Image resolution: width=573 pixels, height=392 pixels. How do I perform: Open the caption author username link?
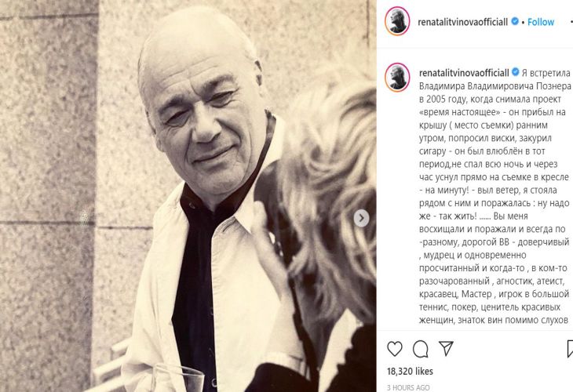pos(464,73)
